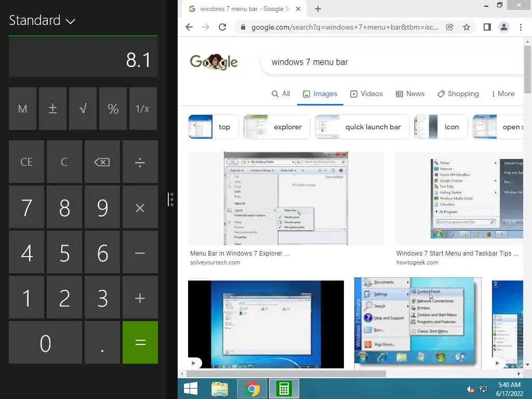Switch to the All results tab
The height and width of the screenshot is (399, 532).
(281, 94)
